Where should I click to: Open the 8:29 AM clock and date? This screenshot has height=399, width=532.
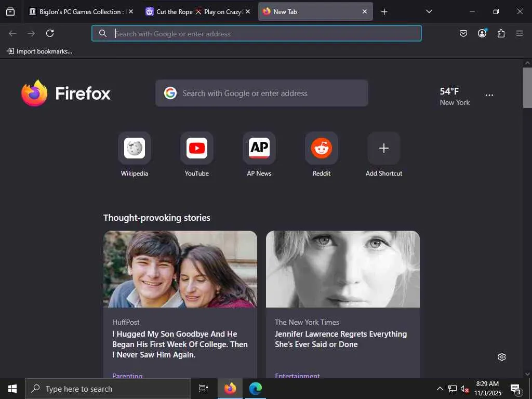click(487, 389)
